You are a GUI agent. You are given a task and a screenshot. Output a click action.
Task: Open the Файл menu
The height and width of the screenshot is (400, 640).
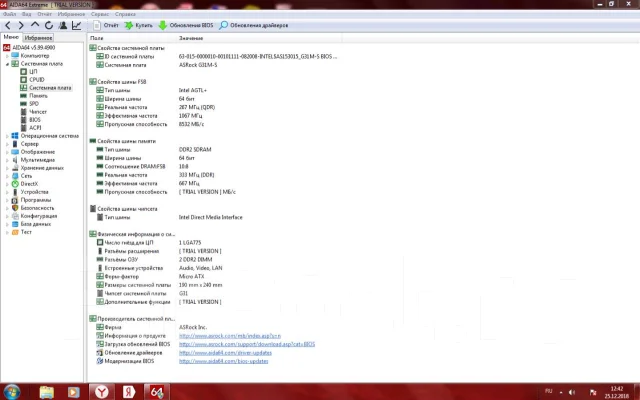click(x=9, y=14)
